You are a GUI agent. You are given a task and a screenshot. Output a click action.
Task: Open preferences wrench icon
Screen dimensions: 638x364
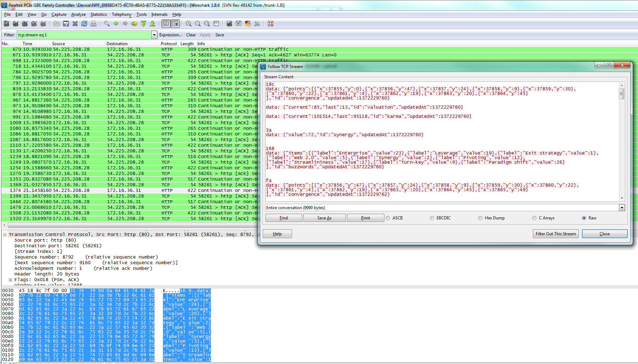click(257, 24)
